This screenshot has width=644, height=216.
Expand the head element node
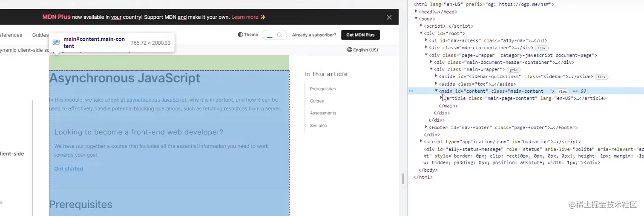416,11
